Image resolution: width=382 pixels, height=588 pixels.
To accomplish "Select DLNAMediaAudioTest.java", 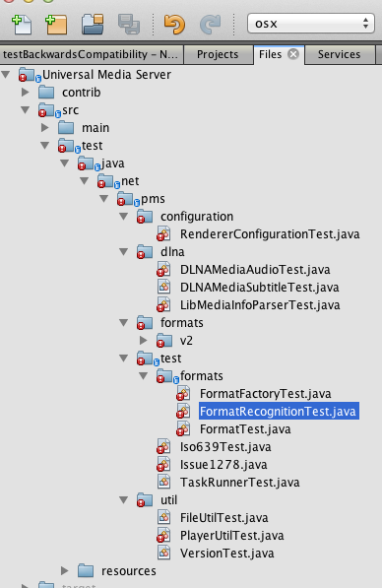I will (255, 269).
